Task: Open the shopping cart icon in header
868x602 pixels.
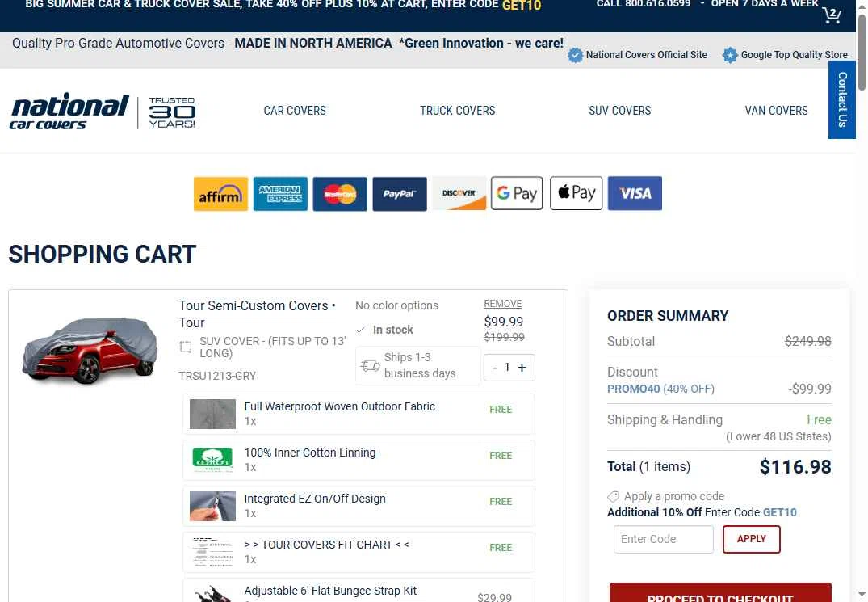Action: click(x=832, y=15)
